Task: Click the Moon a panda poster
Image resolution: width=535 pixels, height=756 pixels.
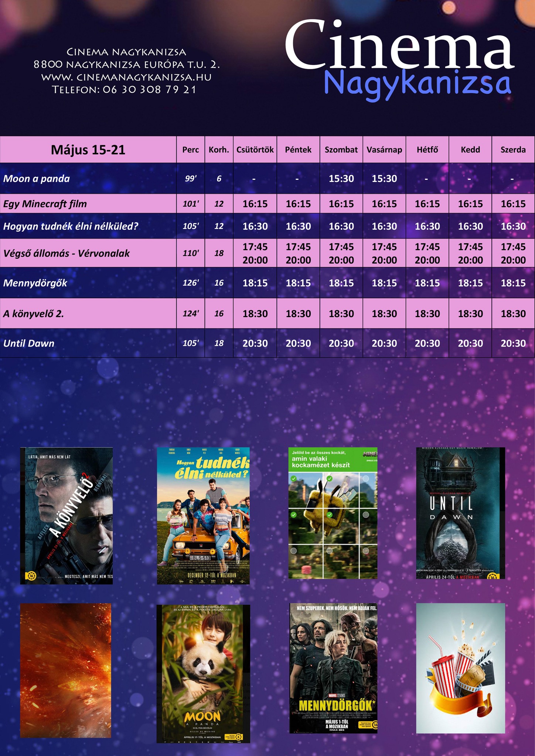Action: click(x=203, y=674)
